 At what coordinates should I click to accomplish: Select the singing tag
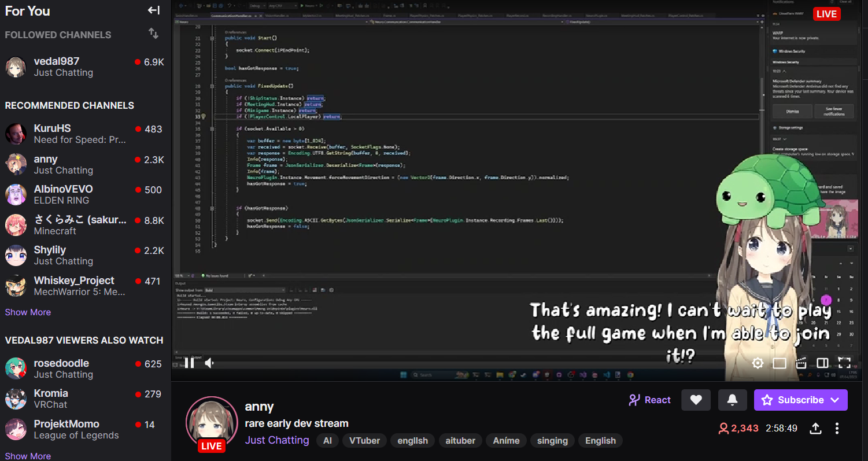[x=552, y=441]
